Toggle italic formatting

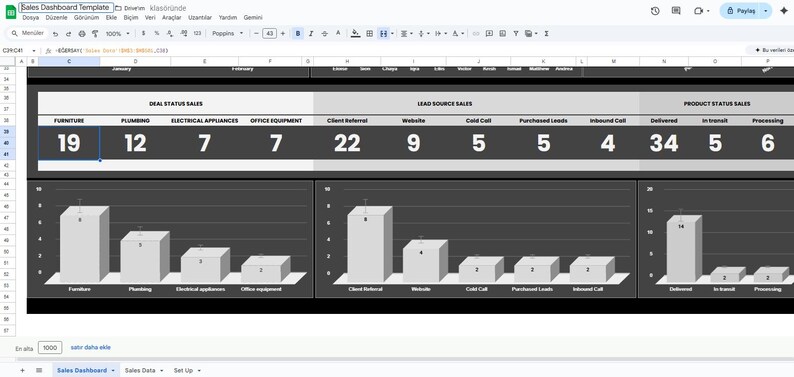pos(311,33)
